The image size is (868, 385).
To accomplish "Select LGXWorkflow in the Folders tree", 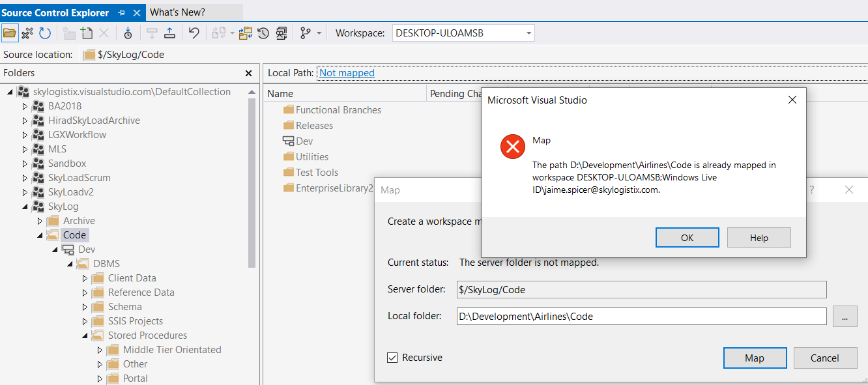I will click(77, 135).
